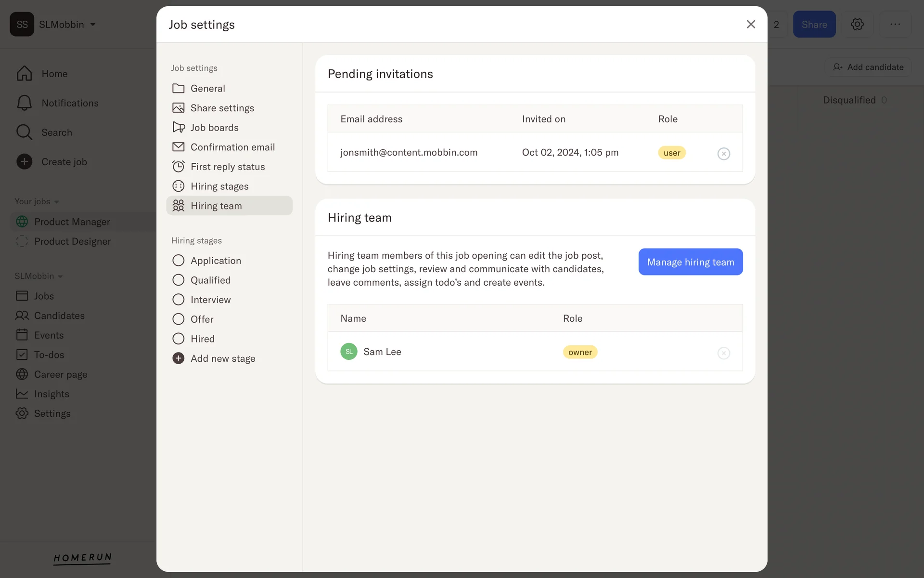Click the jonsmith@content.mobbin.com email row
Screen dimensions: 924x578
pyautogui.click(x=409, y=153)
